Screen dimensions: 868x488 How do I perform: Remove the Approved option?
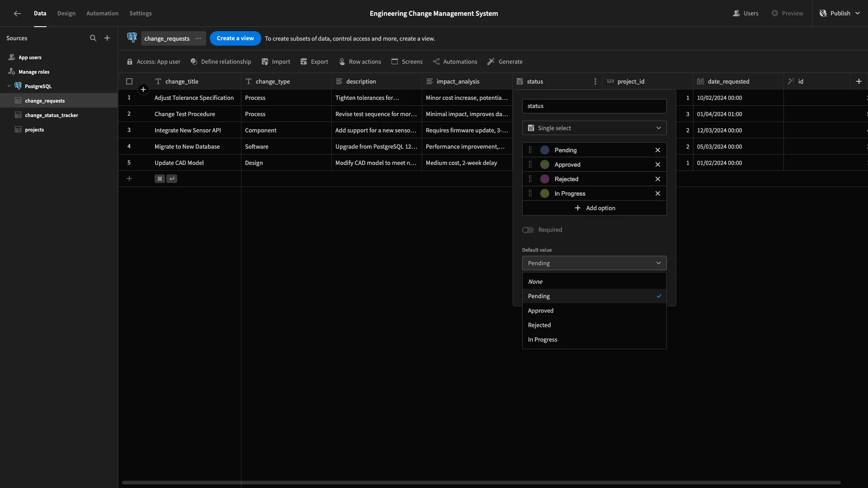click(658, 164)
